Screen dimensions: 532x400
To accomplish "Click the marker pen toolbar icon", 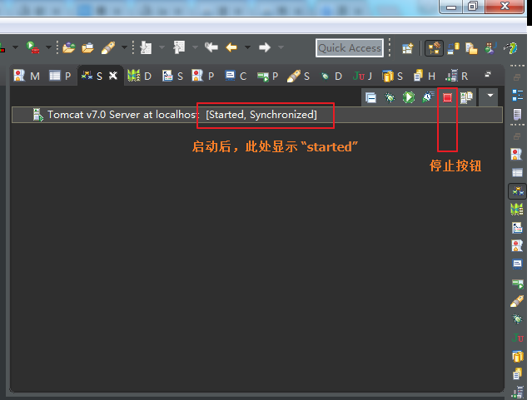I will tap(108, 47).
